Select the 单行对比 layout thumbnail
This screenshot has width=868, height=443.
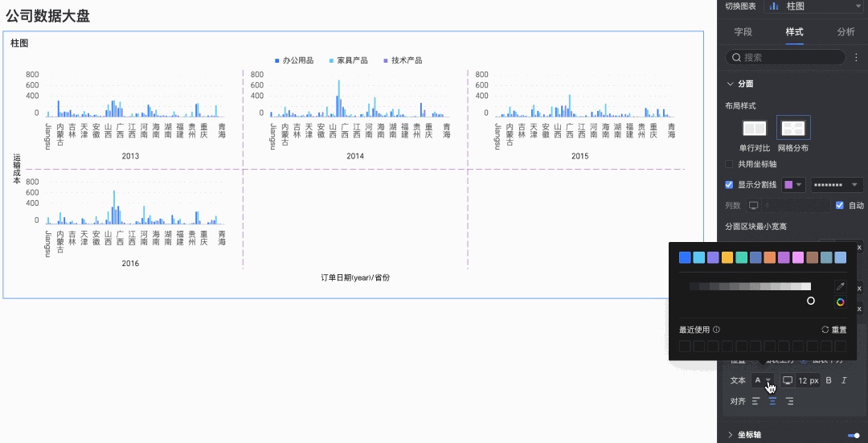click(x=754, y=129)
